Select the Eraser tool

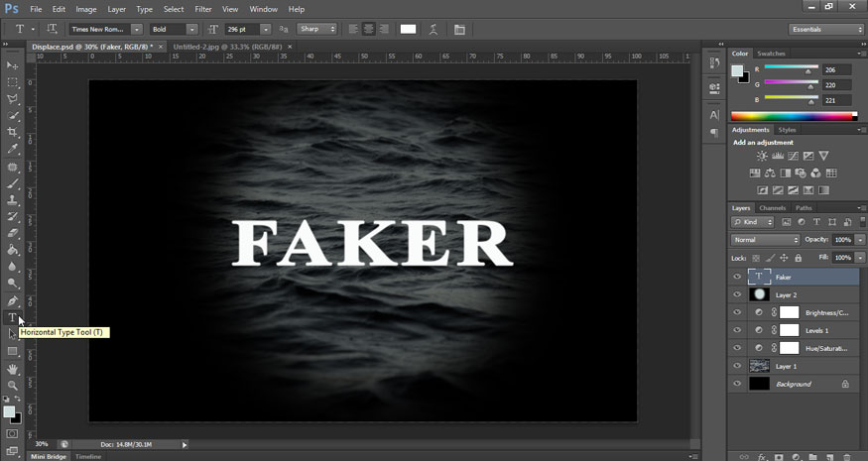(x=12, y=233)
